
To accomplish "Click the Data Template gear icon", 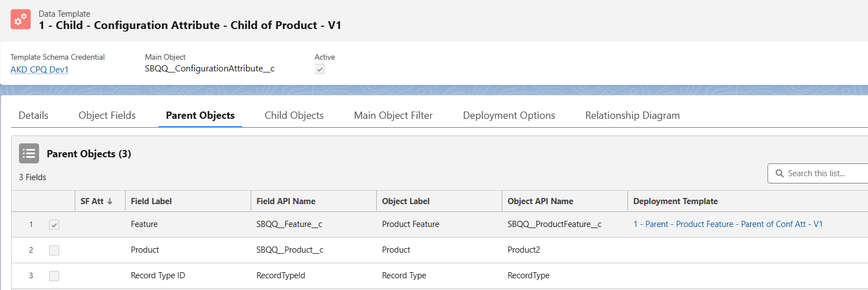I will (x=21, y=20).
